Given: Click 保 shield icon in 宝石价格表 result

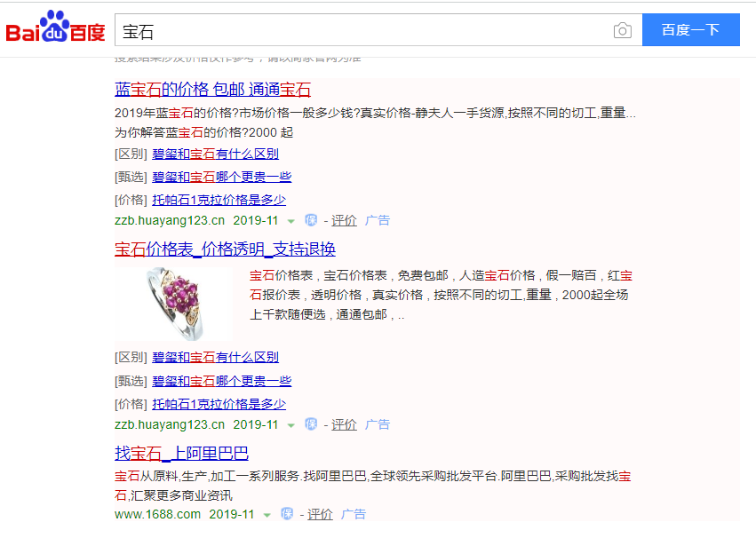Looking at the screenshot, I should 311,424.
